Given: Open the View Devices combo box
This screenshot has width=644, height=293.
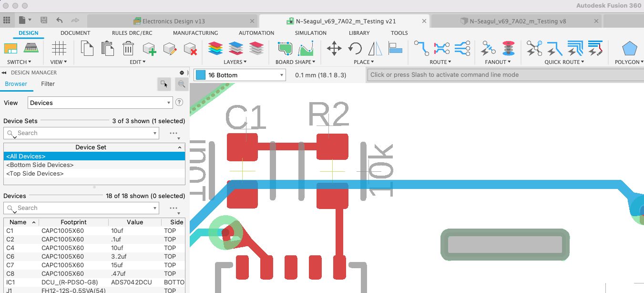Looking at the screenshot, I should [x=101, y=103].
